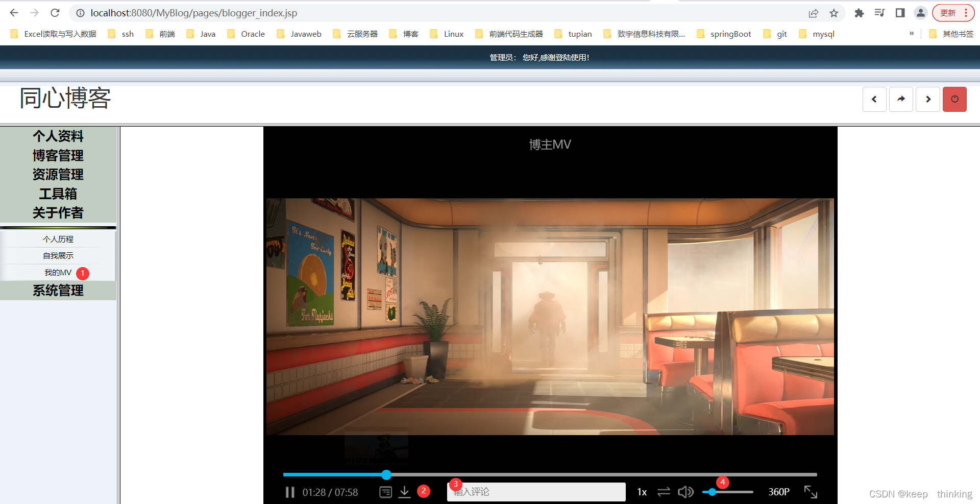The image size is (980, 504).
Task: Open the Javaweb bookmark folder
Action: click(299, 34)
